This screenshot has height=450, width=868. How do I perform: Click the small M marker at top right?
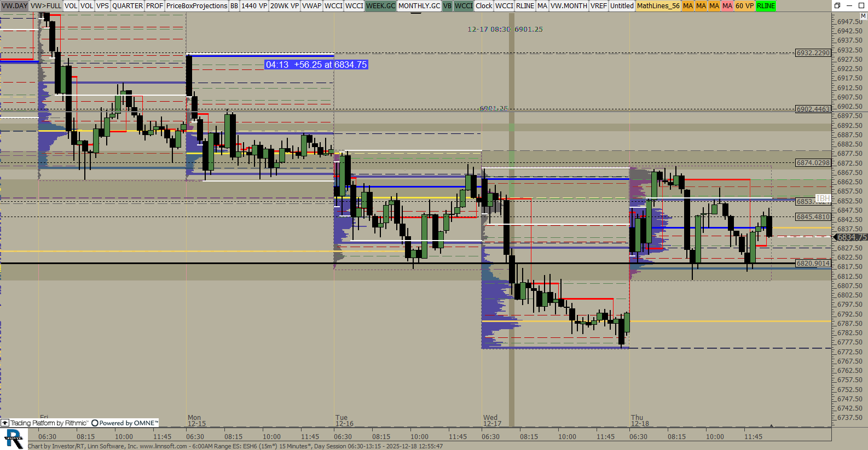[x=864, y=16]
